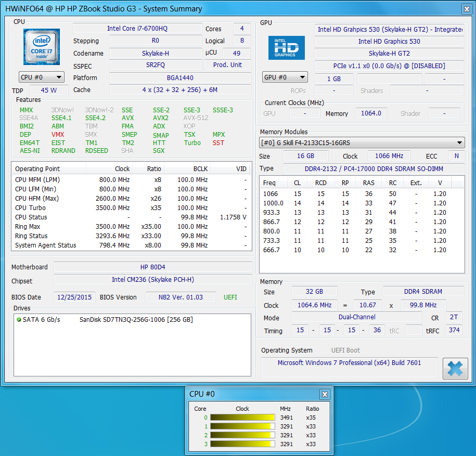The height and width of the screenshot is (456, 476).
Task: Click the Intel CM236 chipset field
Action: coord(153,279)
